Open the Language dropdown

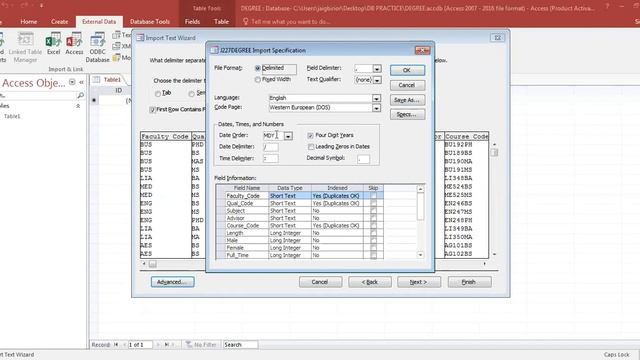(376, 98)
